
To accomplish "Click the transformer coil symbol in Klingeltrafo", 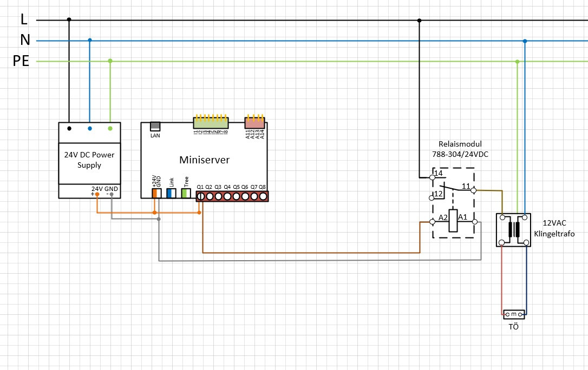I will pyautogui.click(x=512, y=230).
